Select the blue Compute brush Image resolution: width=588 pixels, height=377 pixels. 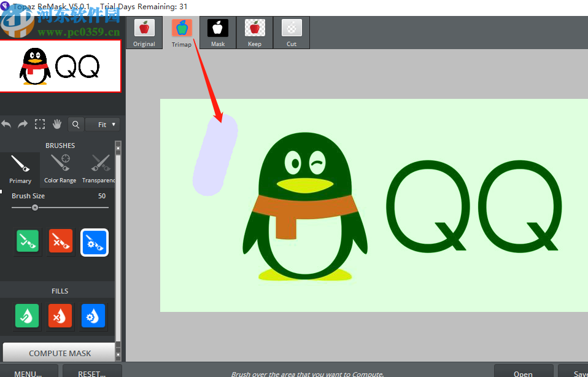(94, 242)
